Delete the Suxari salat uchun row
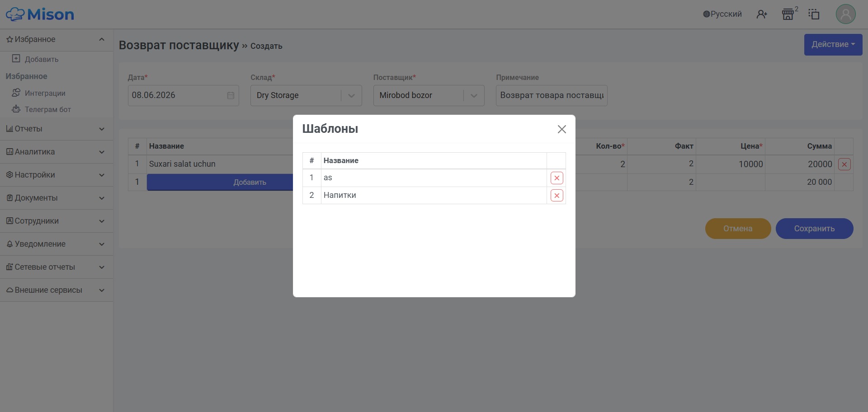868x412 pixels. [844, 164]
